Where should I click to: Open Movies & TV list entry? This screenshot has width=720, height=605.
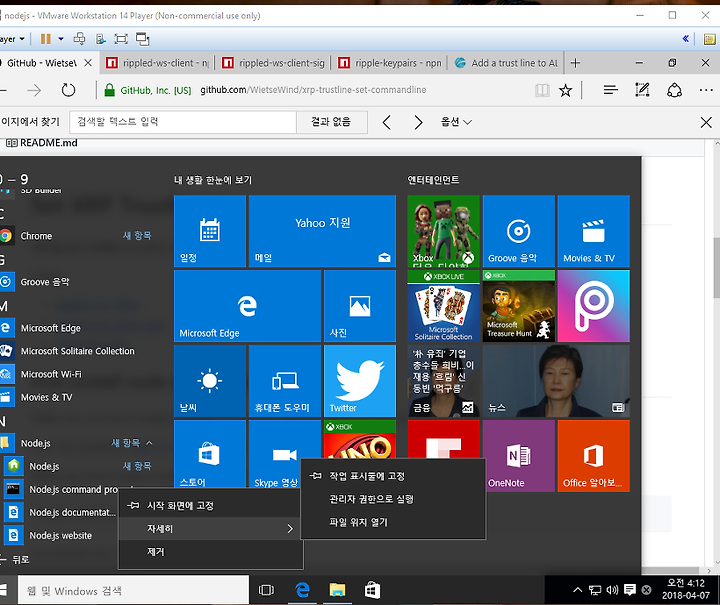click(78, 397)
